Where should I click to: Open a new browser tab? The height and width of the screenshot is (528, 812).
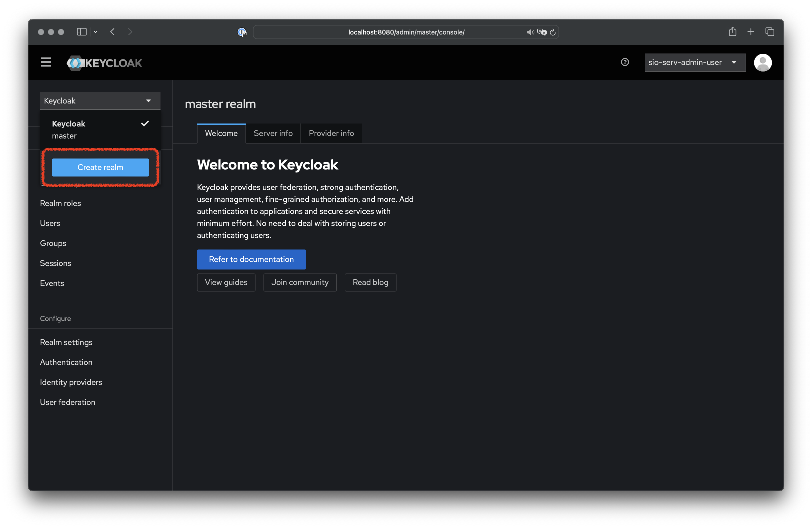(750, 32)
